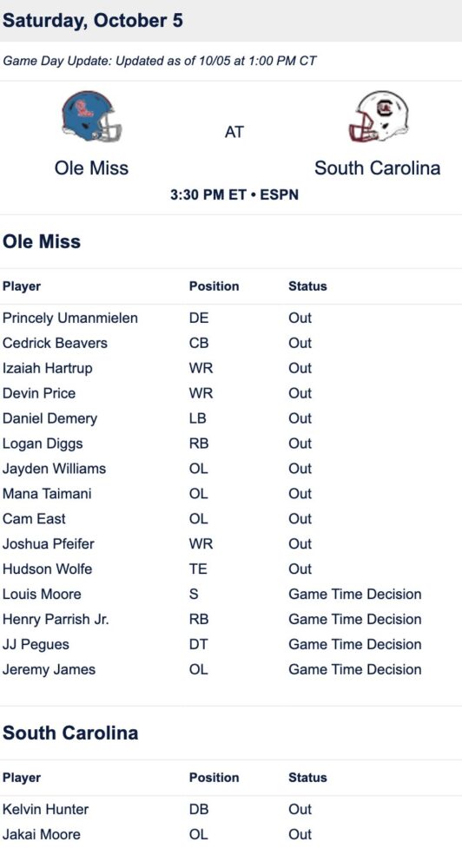Select Hudson Wolfe in the injury list
Screen dimensions: 462x868
[x=47, y=569]
